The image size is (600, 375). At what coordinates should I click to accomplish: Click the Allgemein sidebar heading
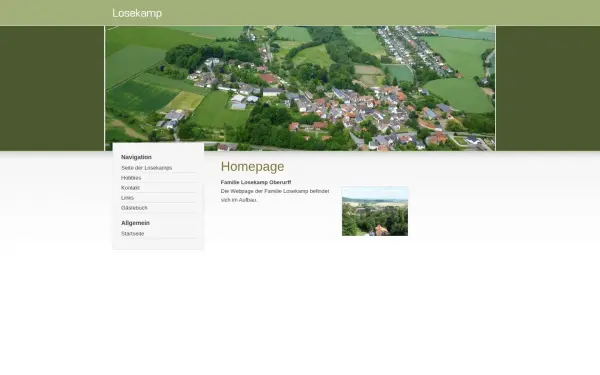(x=135, y=223)
